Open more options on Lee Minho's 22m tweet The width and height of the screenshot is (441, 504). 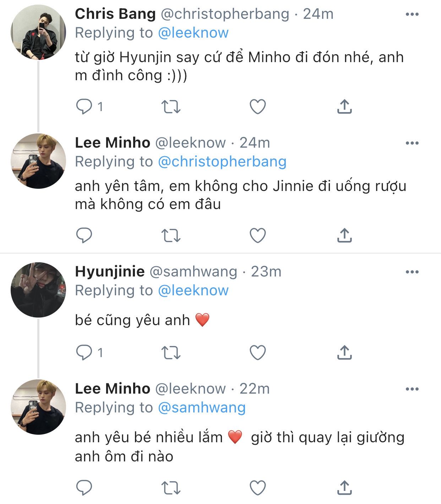click(x=412, y=389)
